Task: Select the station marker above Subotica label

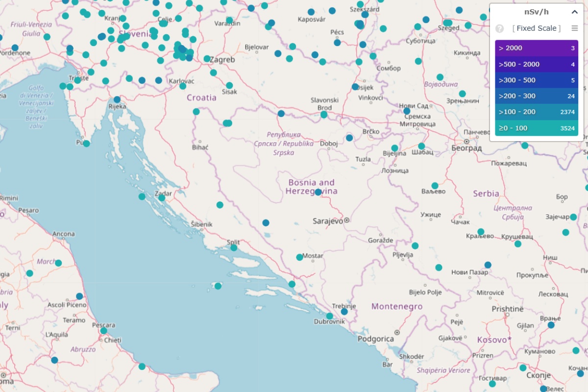Action: tap(417, 27)
